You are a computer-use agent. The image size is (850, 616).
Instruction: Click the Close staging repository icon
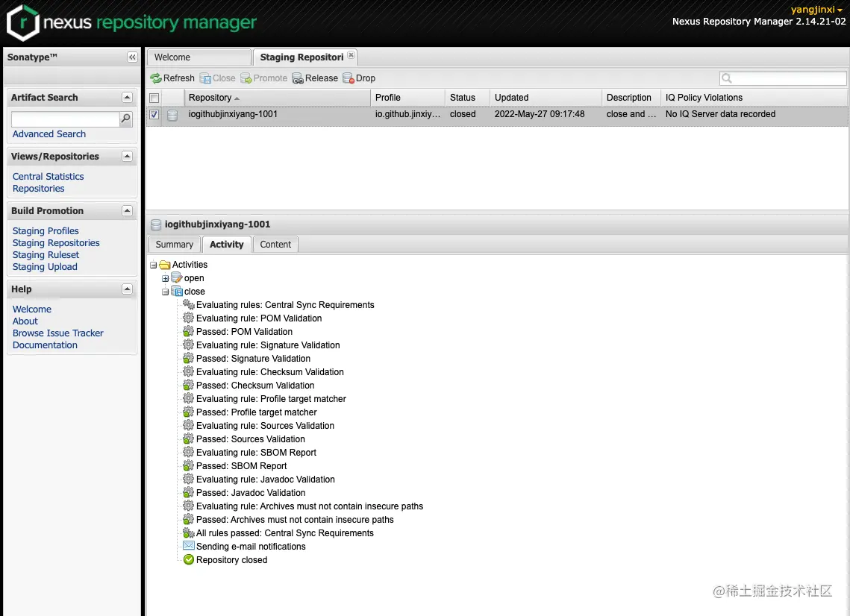(x=205, y=78)
